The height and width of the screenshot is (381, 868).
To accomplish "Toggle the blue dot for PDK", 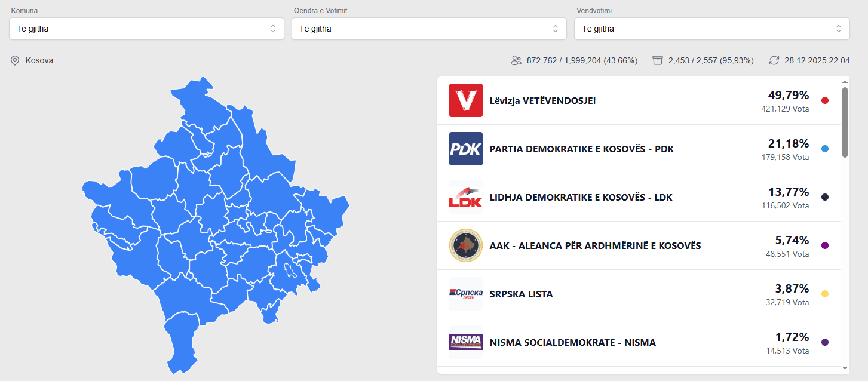I will [824, 148].
